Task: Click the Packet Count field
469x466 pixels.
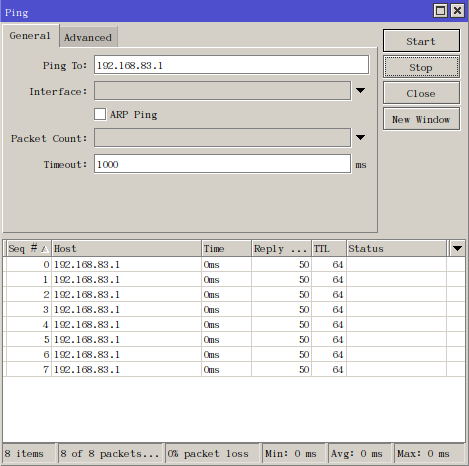Action: click(x=222, y=138)
